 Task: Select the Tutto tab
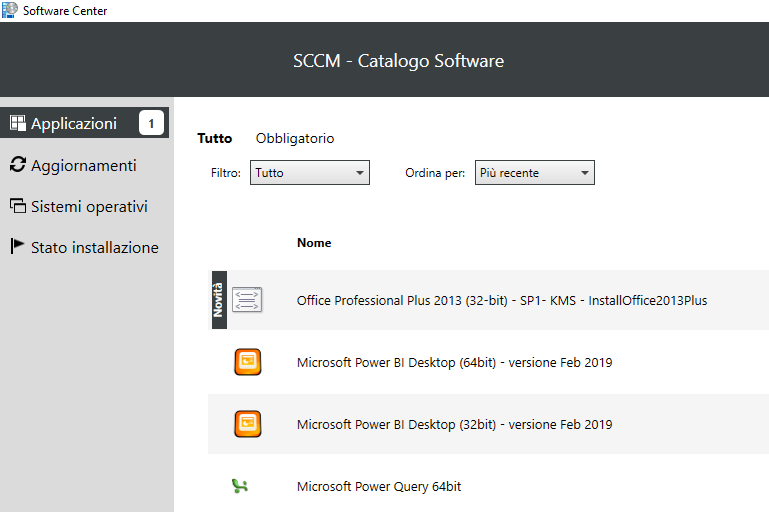pos(215,138)
